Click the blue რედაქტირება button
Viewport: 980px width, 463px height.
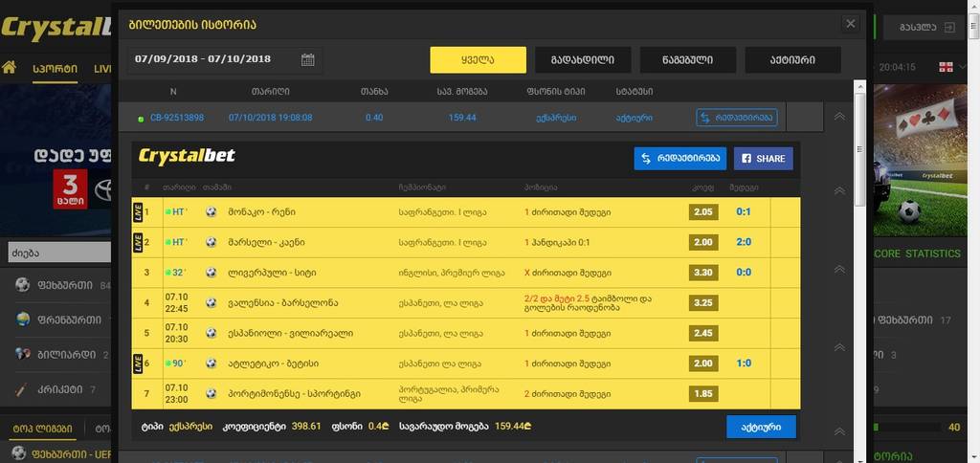680,159
